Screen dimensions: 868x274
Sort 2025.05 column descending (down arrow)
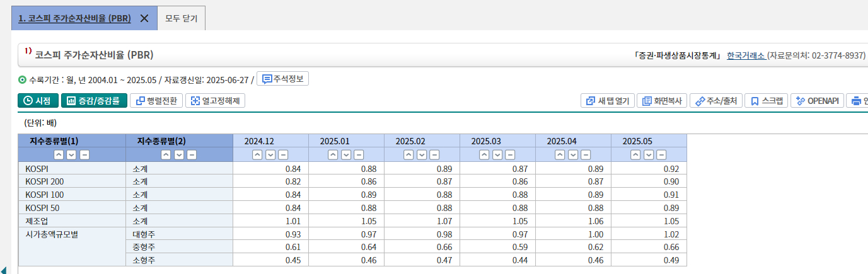649,155
